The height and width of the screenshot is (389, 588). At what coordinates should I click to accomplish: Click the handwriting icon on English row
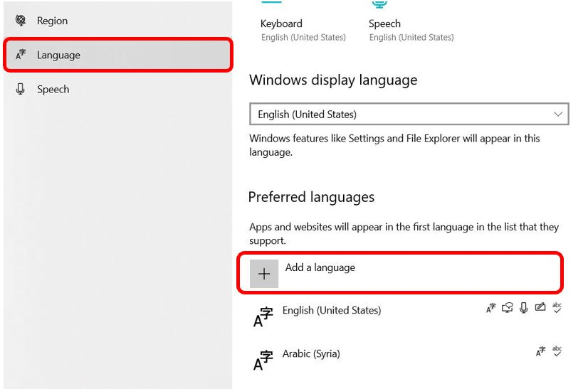(x=540, y=307)
